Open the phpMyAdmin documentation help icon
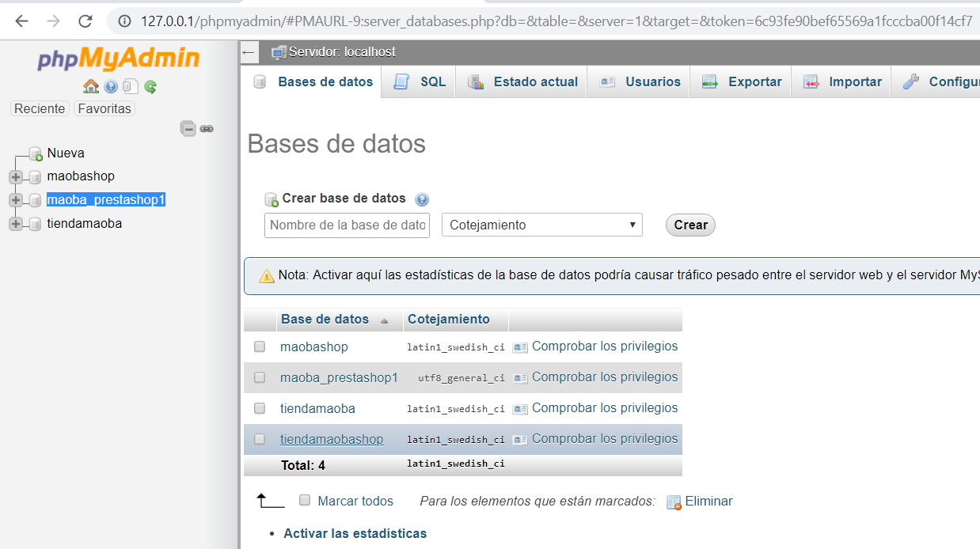980x549 pixels. click(111, 86)
